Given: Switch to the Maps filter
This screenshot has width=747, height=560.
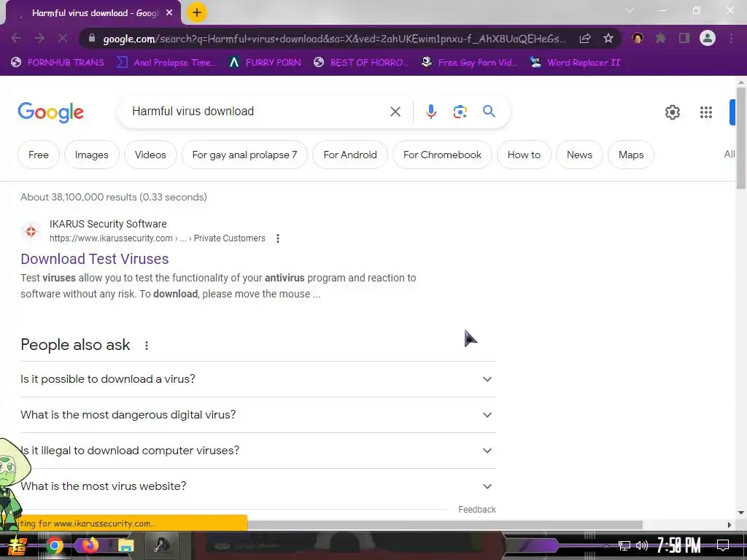Looking at the screenshot, I should (x=631, y=155).
